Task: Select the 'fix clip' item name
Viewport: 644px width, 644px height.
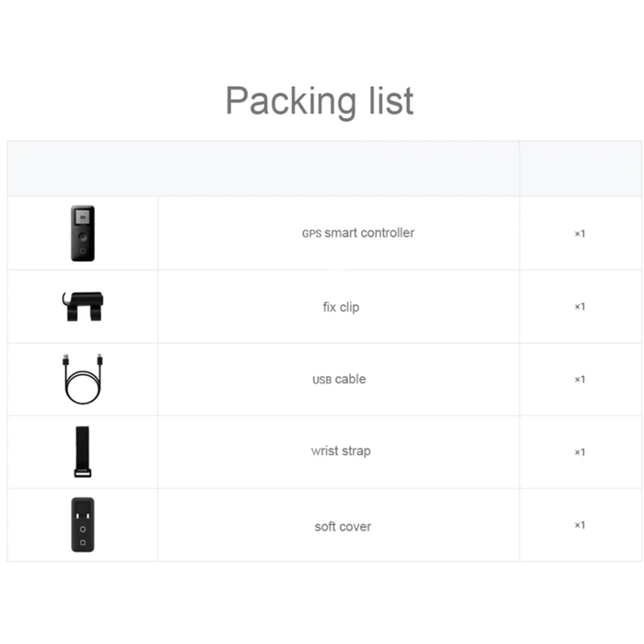Action: pyautogui.click(x=341, y=307)
